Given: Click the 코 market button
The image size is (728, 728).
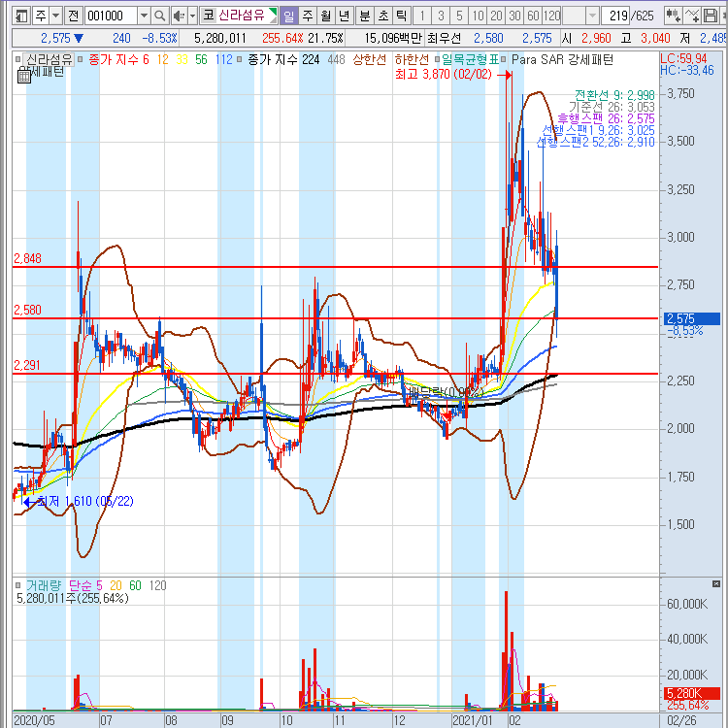Looking at the screenshot, I should [208, 17].
